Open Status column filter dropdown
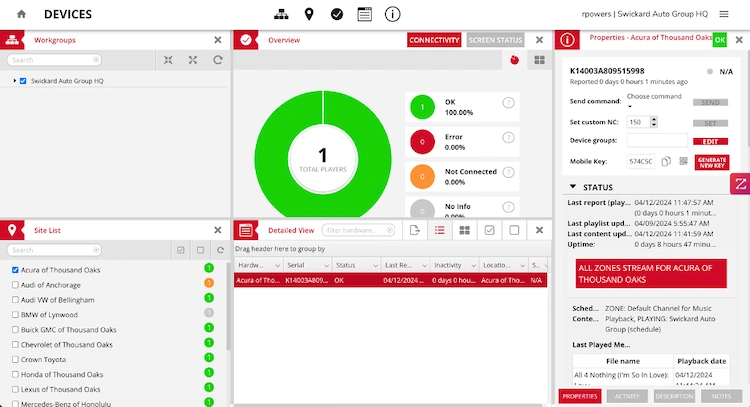Image resolution: width=750 pixels, height=407 pixels. coord(375,265)
